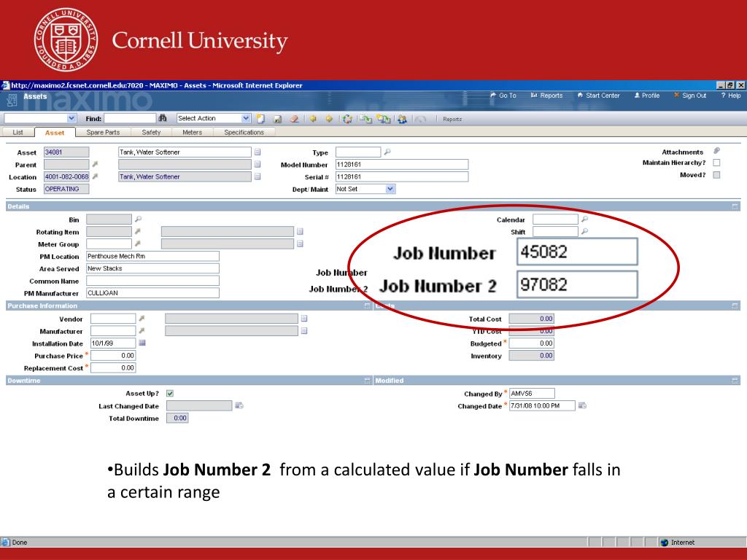Screen dimensions: 747x560
Task: Click the Serial # field
Action: [x=402, y=176]
